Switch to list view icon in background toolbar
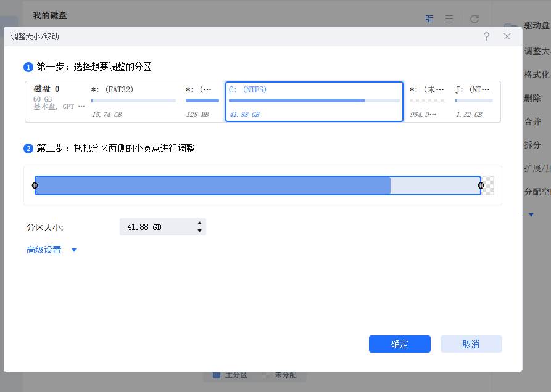The image size is (551, 392). pyautogui.click(x=449, y=19)
